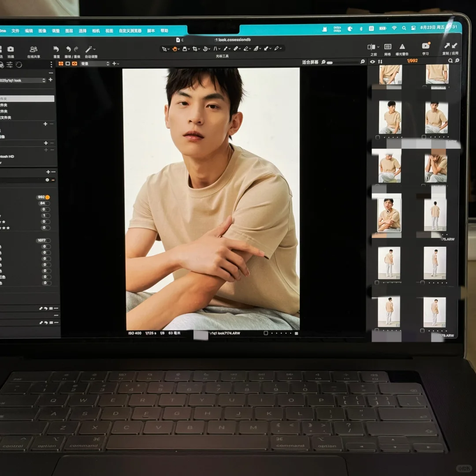Open the tool panel three-dot menu
This screenshot has height=476, width=476.
[51, 64]
